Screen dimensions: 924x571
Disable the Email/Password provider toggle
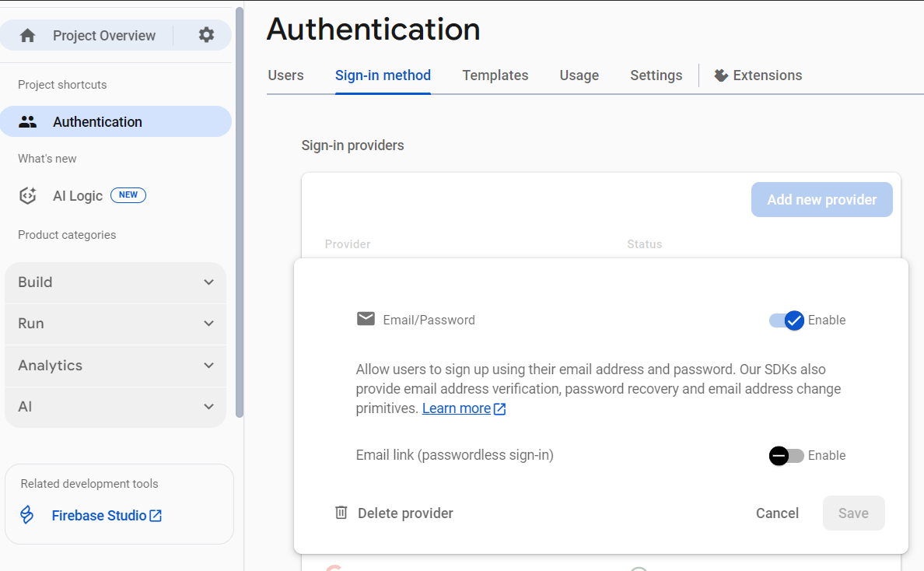pyautogui.click(x=786, y=320)
